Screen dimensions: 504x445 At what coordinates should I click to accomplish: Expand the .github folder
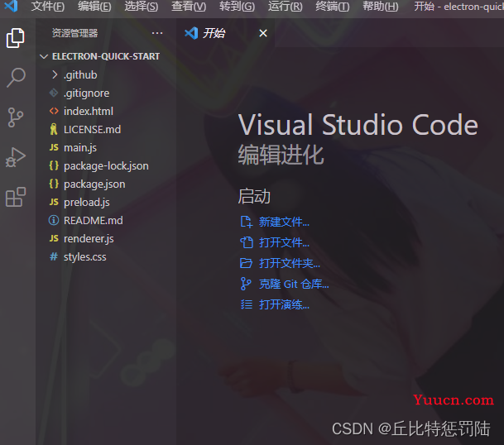pos(55,75)
